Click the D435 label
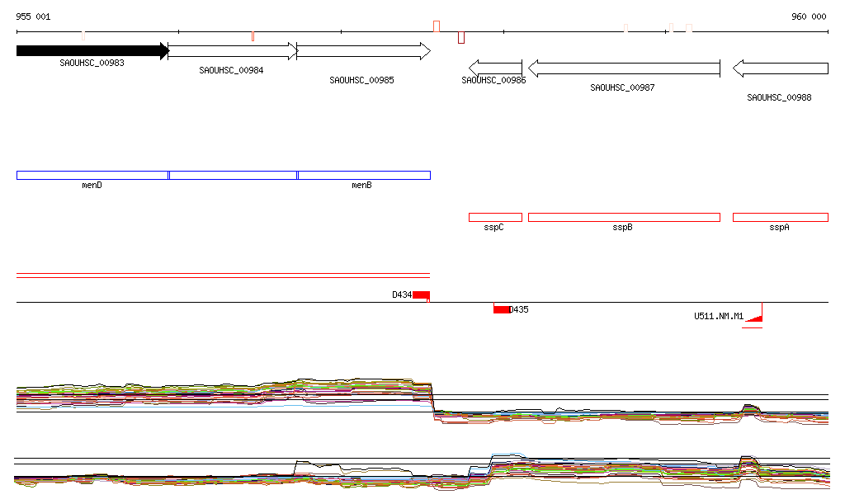This screenshot has width=845, height=504. [520, 309]
